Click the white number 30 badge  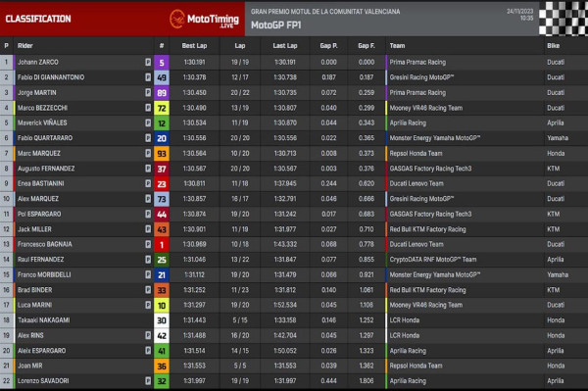(162, 320)
